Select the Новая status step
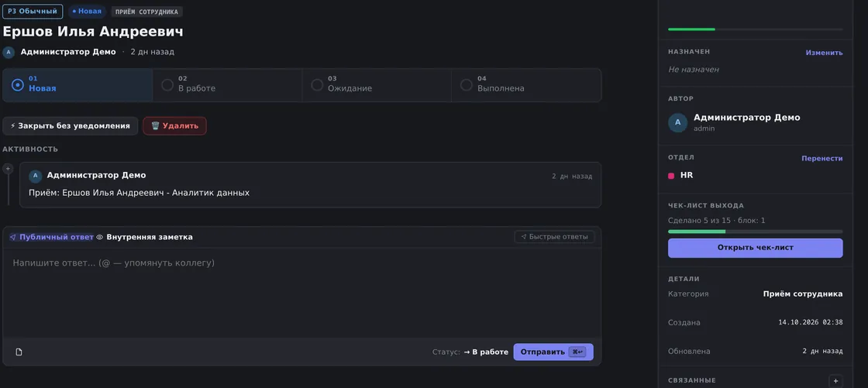Image resolution: width=868 pixels, height=388 pixels. pyautogui.click(x=77, y=84)
